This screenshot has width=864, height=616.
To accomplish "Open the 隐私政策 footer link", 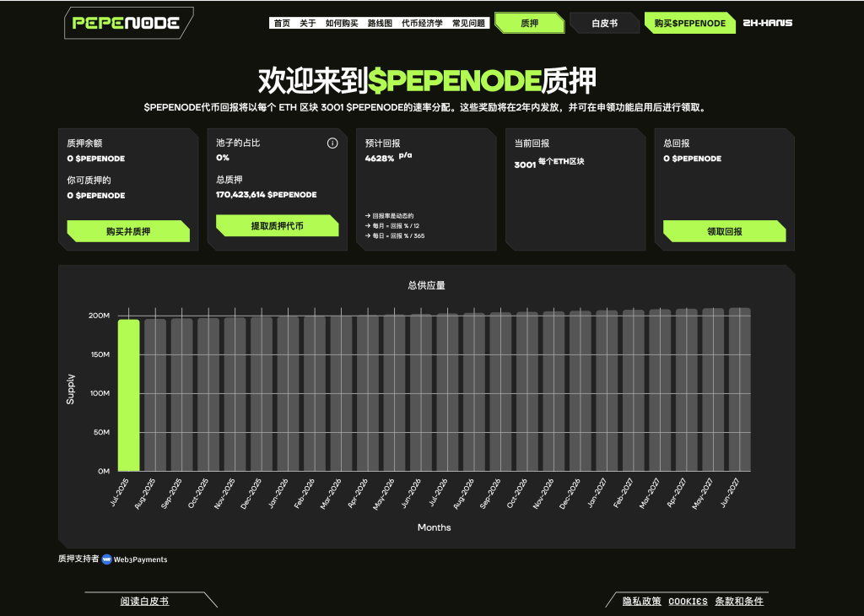I will pos(642,601).
